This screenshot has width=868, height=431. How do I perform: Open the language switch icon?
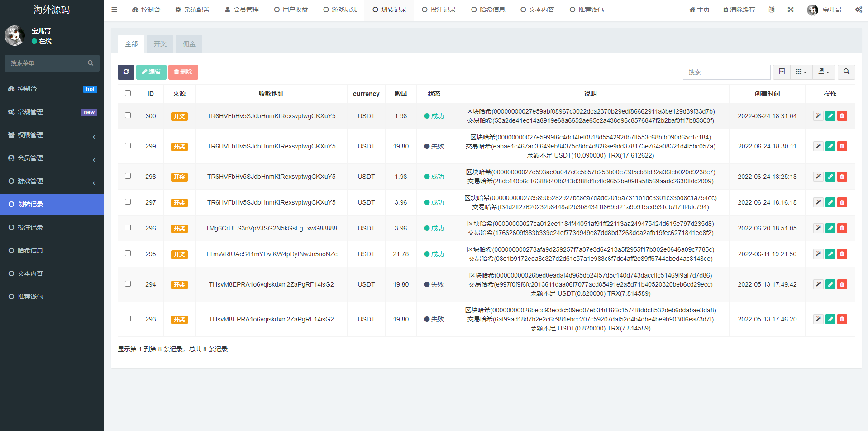(771, 10)
